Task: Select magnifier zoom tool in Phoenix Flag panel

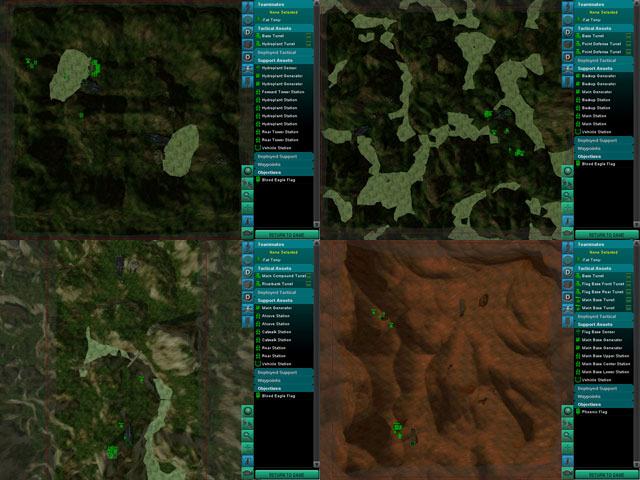Action: 568,436
